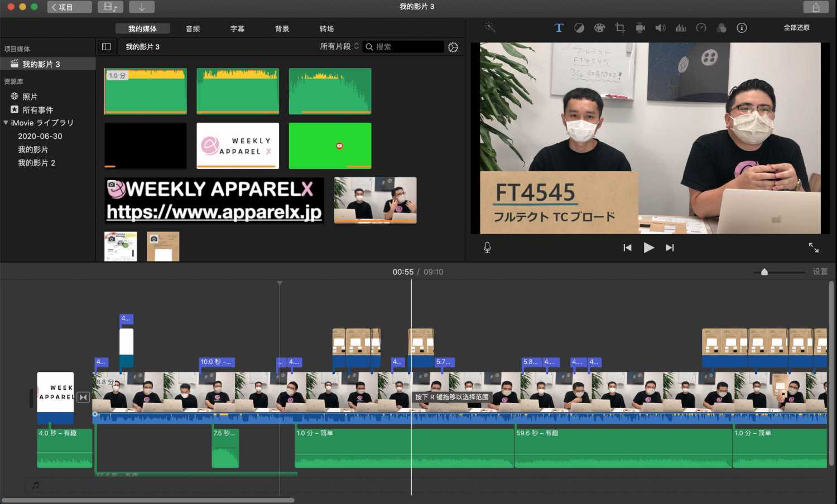Viewport: 837px width, 504px height.
Task: Open the media and audio library button
Action: [110, 7]
